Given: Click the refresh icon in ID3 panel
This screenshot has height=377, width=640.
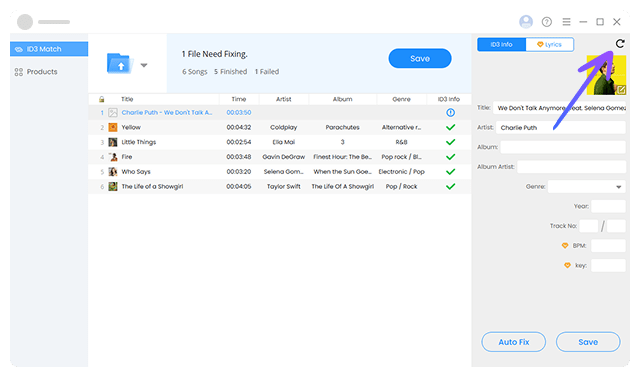Looking at the screenshot, I should (x=620, y=44).
